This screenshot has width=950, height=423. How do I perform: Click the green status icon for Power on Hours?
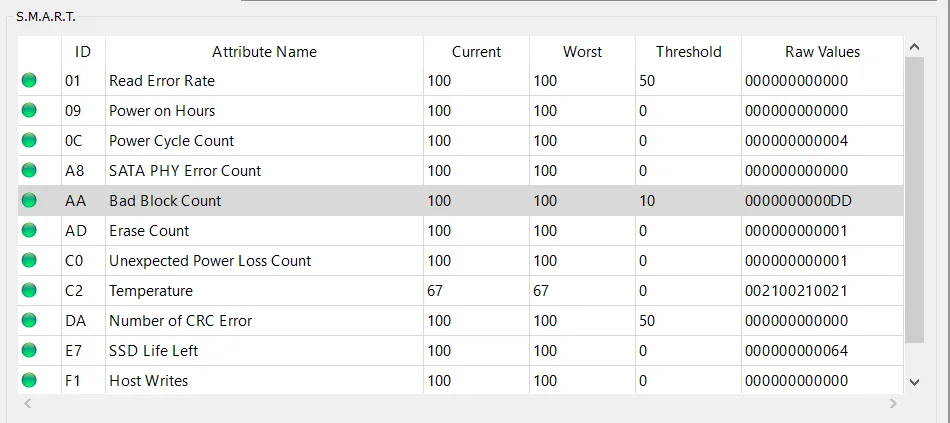(29, 111)
